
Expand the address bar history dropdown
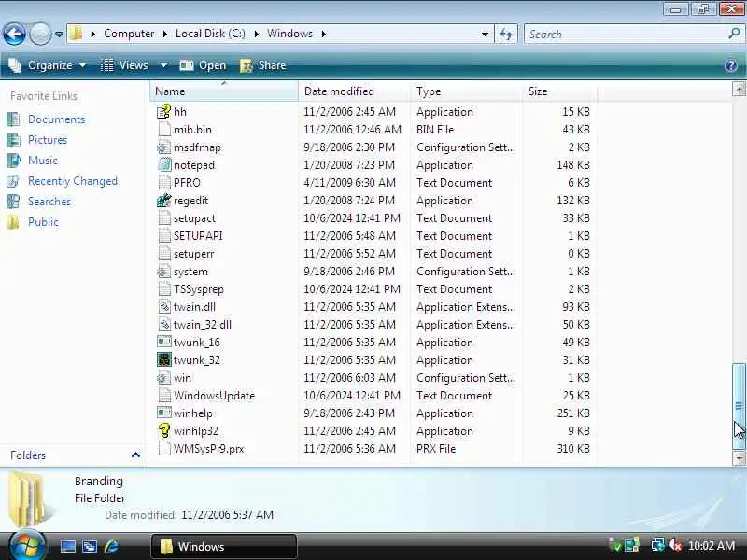point(485,34)
